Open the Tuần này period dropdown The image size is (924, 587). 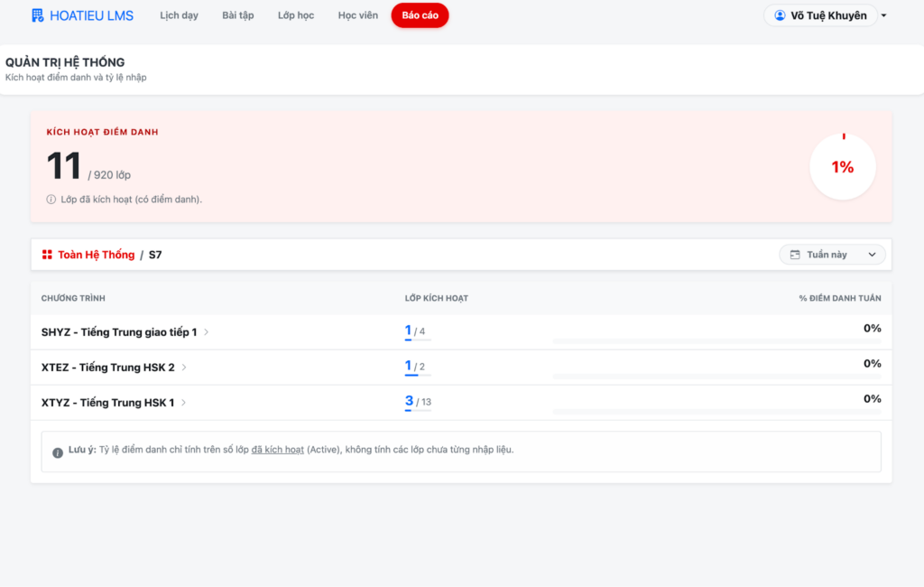pyautogui.click(x=832, y=255)
